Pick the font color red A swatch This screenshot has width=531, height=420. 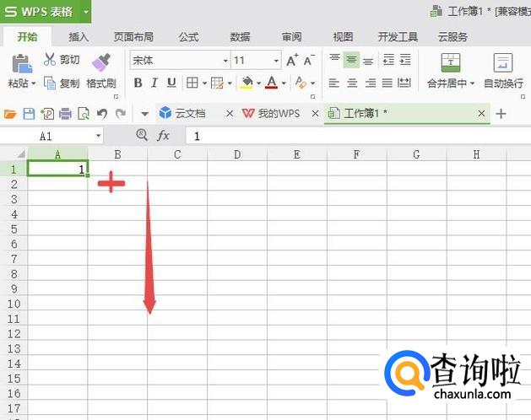click(271, 83)
